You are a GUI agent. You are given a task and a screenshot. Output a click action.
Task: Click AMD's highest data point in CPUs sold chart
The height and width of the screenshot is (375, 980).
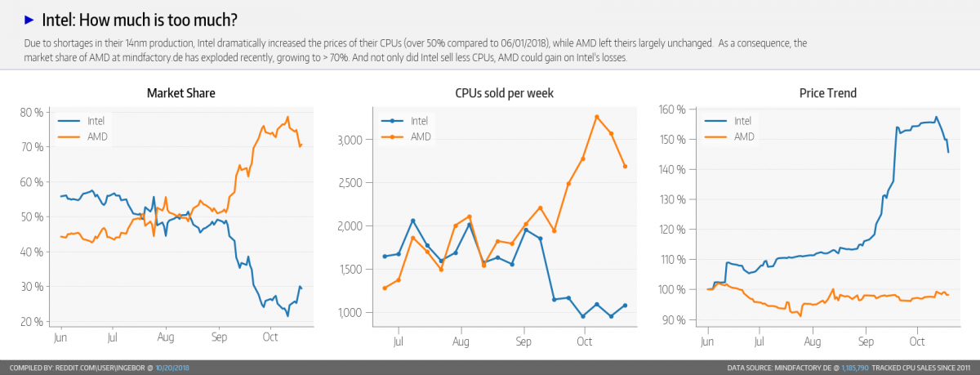click(x=597, y=117)
